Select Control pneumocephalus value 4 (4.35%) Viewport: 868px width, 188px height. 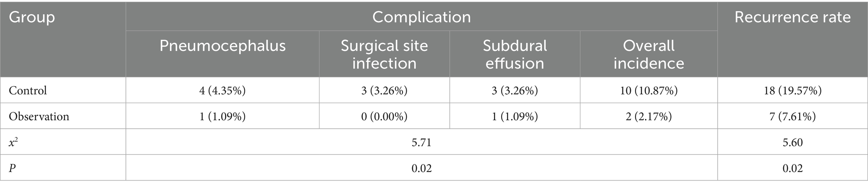pyautogui.click(x=222, y=90)
